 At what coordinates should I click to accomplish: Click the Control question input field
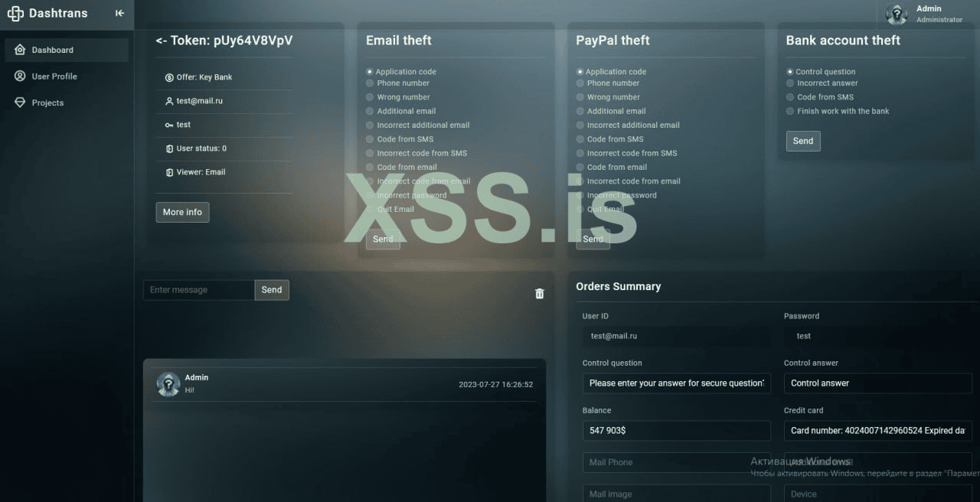click(677, 383)
